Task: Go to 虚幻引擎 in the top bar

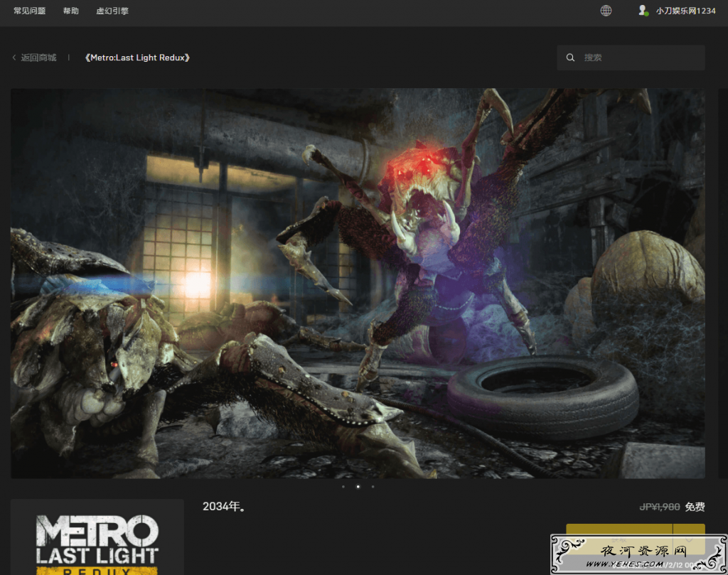Action: (112, 11)
